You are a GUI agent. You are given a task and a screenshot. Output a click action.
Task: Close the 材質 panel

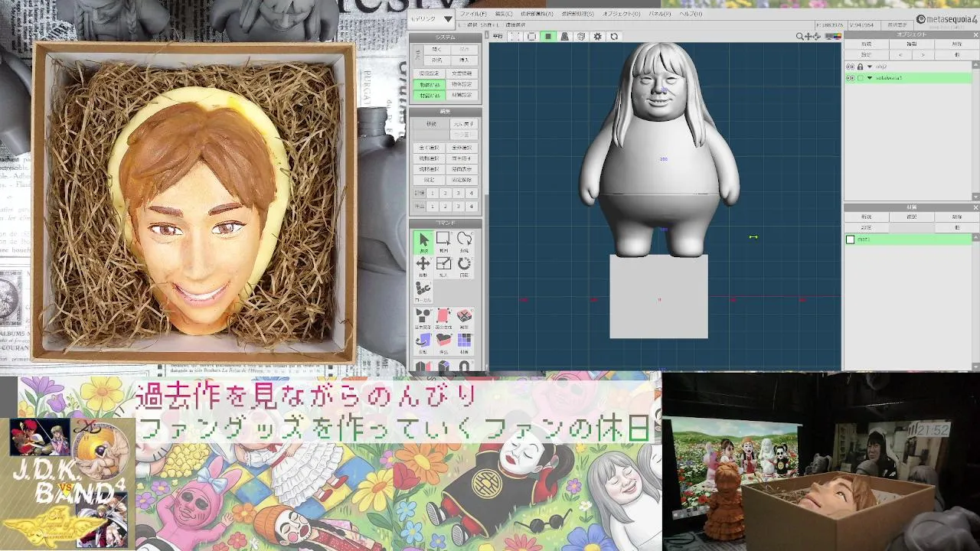(975, 207)
